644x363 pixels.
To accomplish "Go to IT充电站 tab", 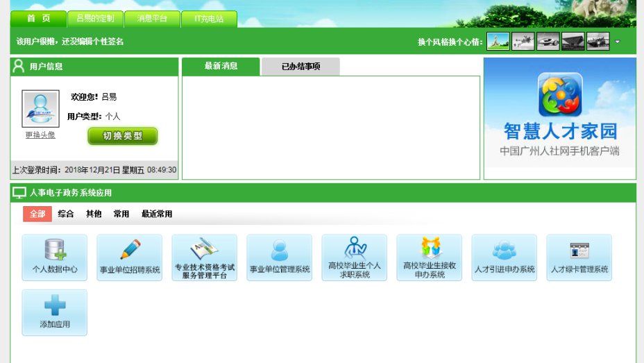I will point(209,19).
